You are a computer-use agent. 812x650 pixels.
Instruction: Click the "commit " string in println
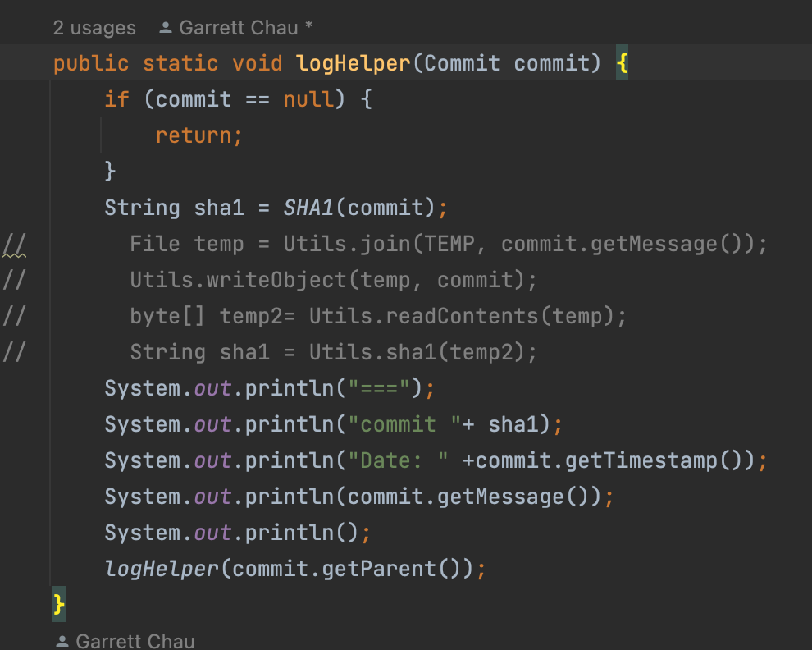pos(399,424)
